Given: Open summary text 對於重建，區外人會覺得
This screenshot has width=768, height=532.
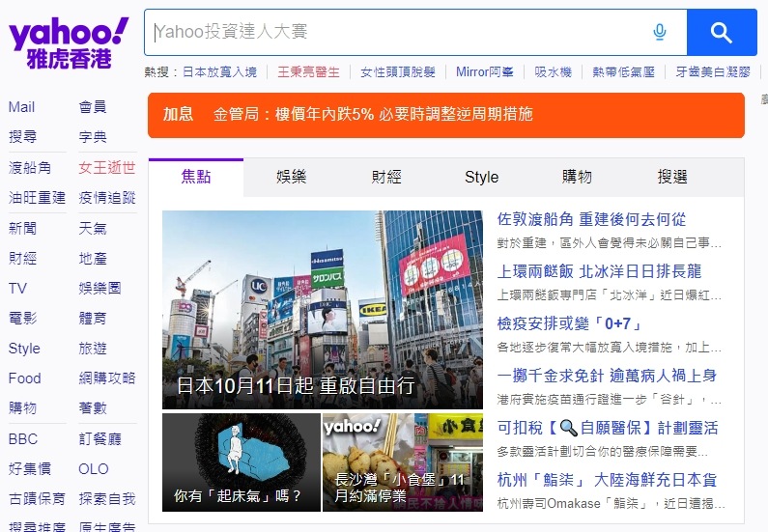Looking at the screenshot, I should pos(610,242).
